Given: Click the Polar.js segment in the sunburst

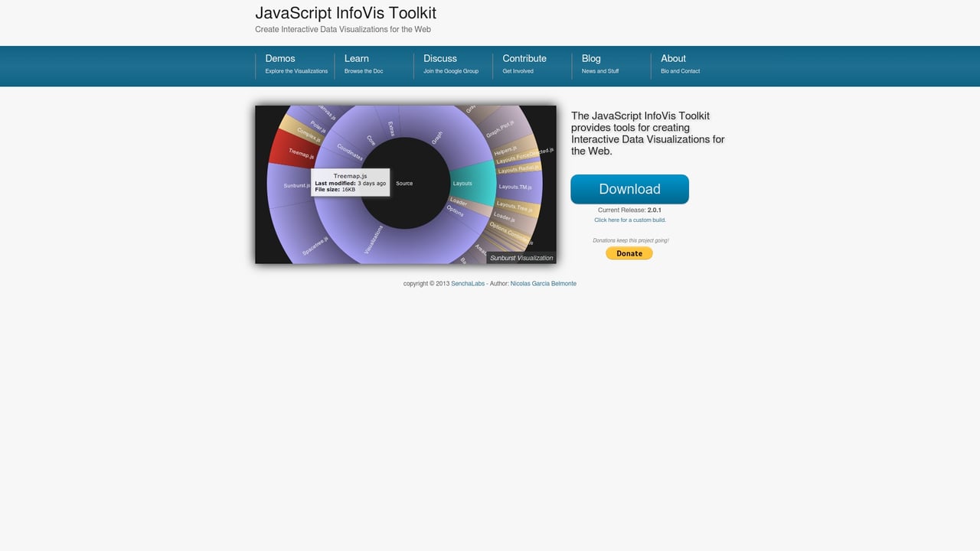Looking at the screenshot, I should (x=317, y=125).
